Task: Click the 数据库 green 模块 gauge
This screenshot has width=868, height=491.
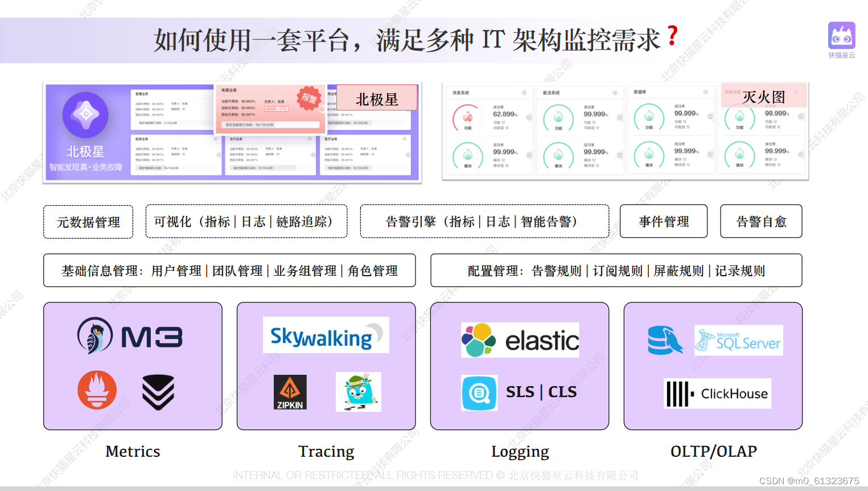Action: [649, 154]
